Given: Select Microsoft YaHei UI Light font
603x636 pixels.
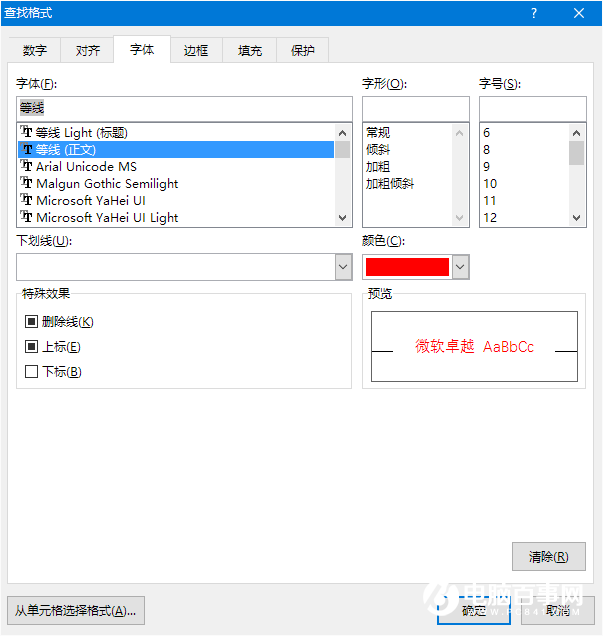Looking at the screenshot, I should [x=107, y=217].
